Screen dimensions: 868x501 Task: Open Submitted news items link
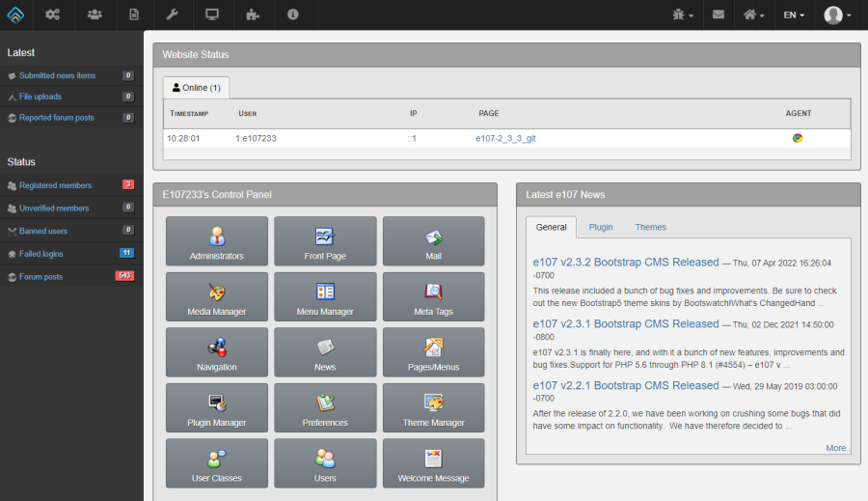[x=57, y=75]
